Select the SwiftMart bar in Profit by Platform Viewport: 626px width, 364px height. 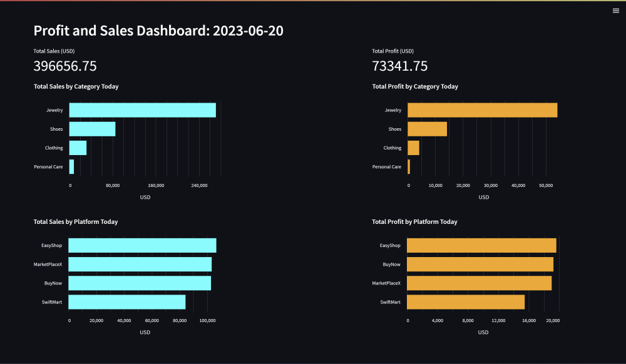pos(466,302)
